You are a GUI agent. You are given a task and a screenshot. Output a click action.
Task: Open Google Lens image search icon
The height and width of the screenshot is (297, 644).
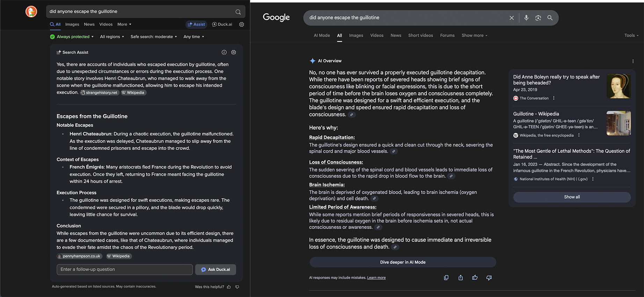538,18
